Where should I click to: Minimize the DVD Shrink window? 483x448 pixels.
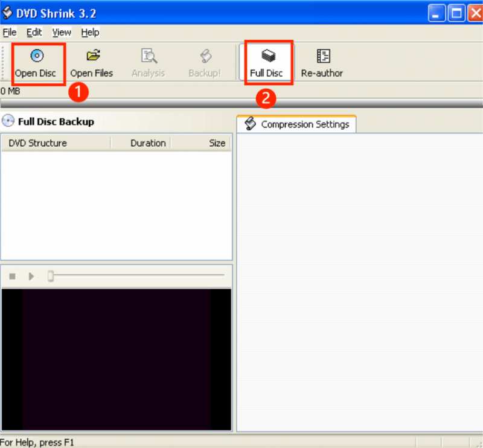(x=437, y=13)
